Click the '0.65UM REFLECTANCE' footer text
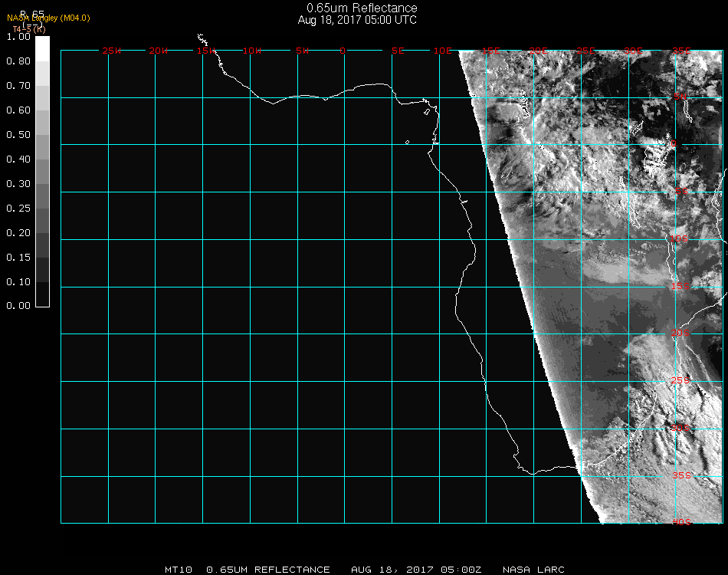 pyautogui.click(x=268, y=570)
